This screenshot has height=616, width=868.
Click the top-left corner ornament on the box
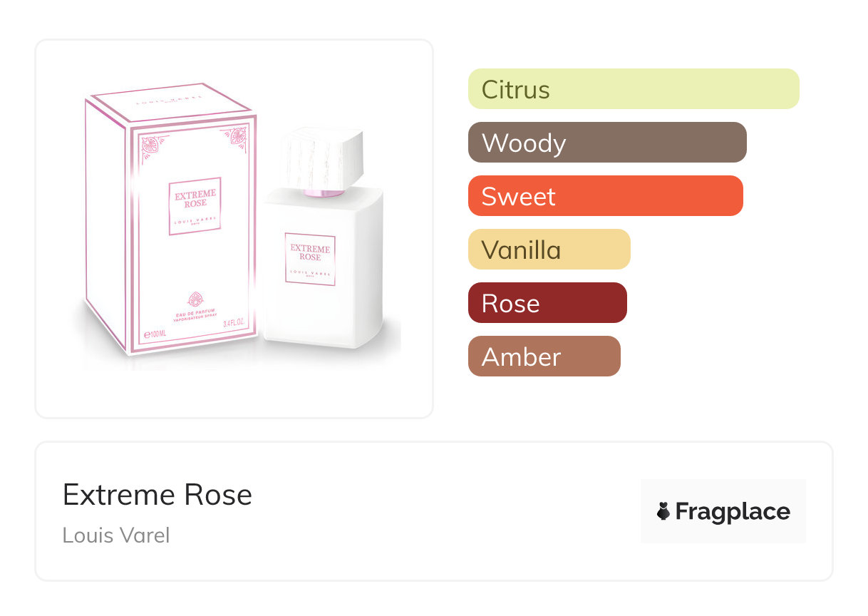tap(150, 148)
